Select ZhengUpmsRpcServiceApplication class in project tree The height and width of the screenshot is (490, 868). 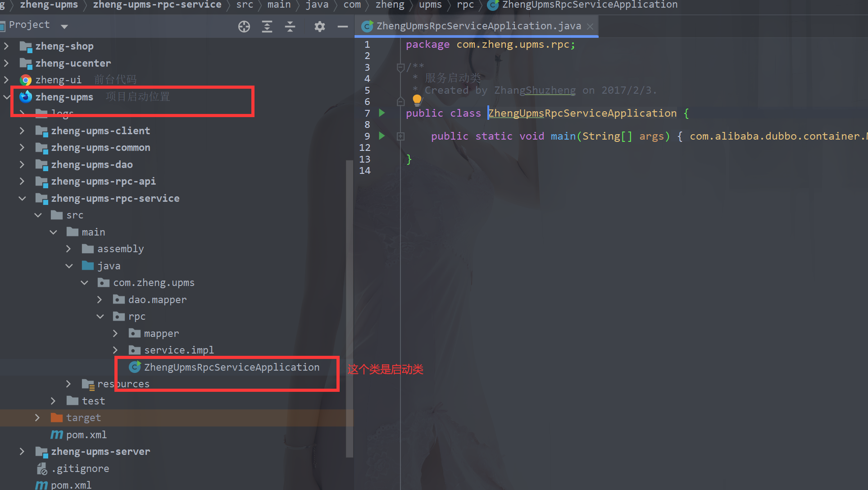point(232,367)
